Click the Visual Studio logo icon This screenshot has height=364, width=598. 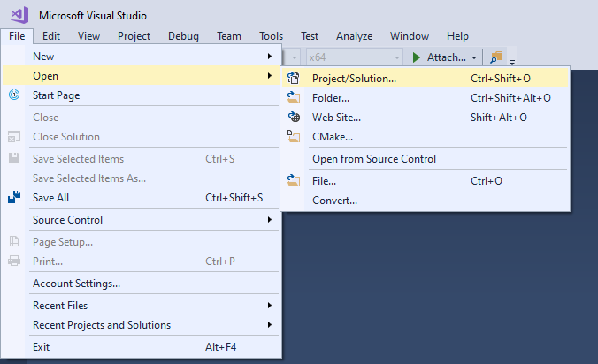19,15
